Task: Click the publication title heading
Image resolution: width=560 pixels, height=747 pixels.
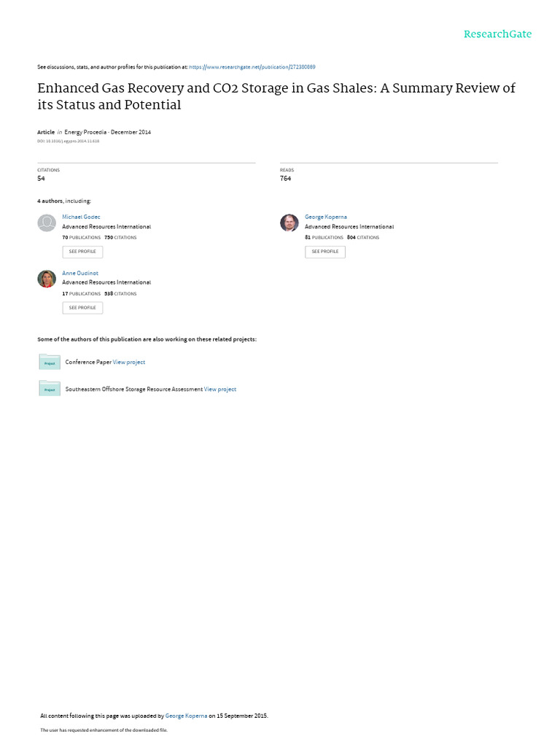Action: coord(276,96)
